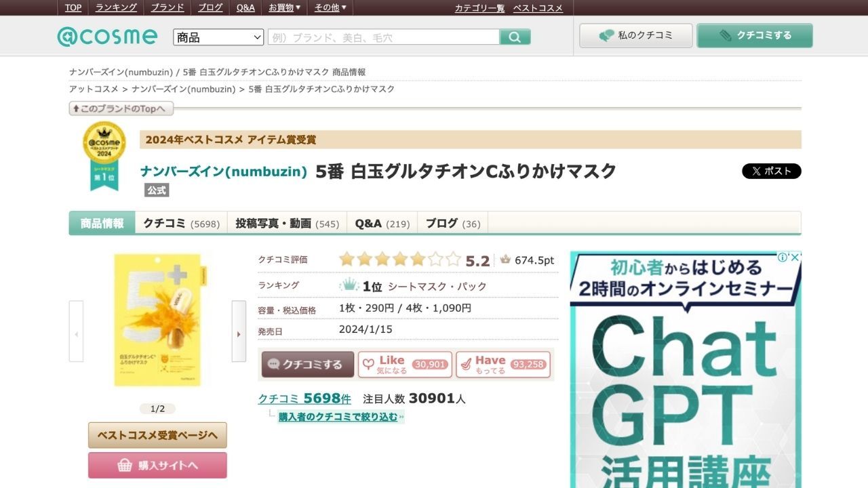Click the Like heart button
Viewport: 868px width, 488px height.
[x=405, y=364]
